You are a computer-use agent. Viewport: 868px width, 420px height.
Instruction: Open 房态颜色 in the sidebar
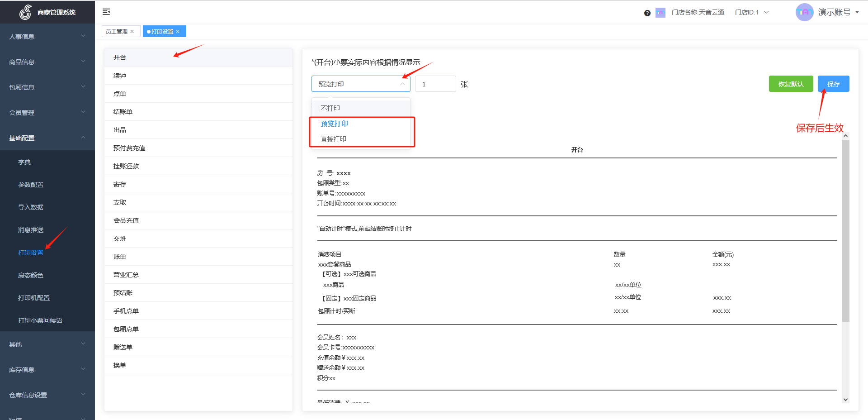pyautogui.click(x=47, y=275)
